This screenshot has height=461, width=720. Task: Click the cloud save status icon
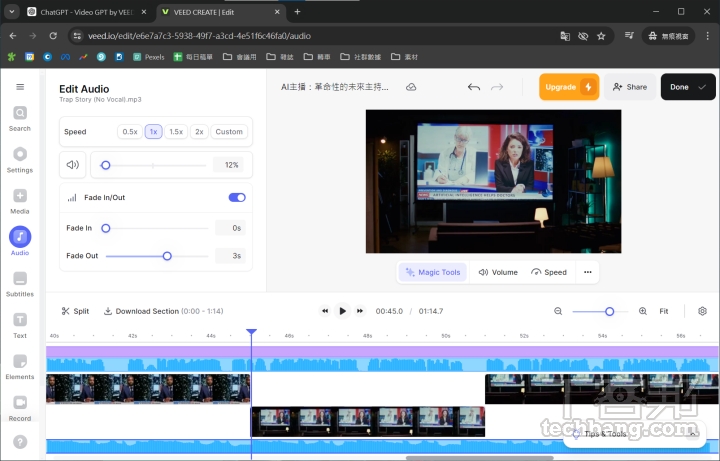point(411,87)
